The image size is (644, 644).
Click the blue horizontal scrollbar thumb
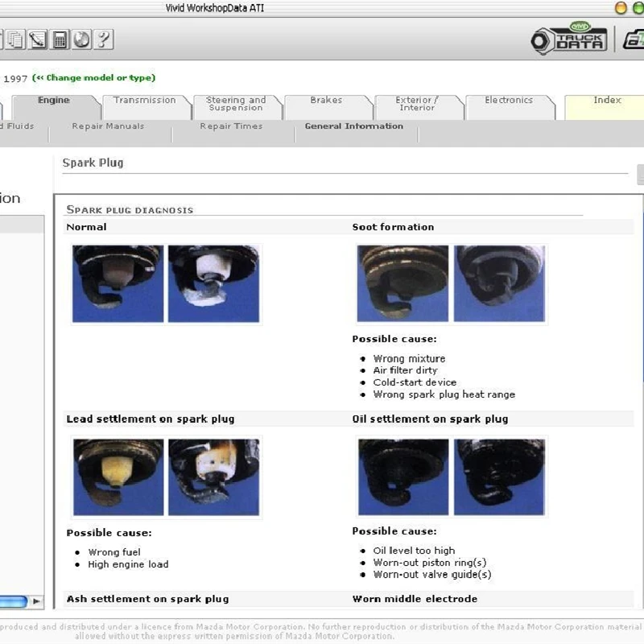click(x=13, y=601)
